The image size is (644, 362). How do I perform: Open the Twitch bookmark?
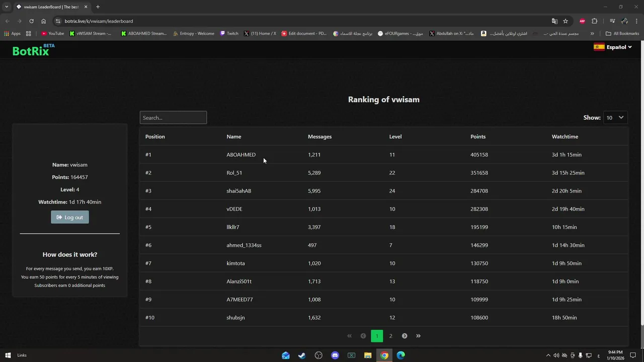click(229, 34)
